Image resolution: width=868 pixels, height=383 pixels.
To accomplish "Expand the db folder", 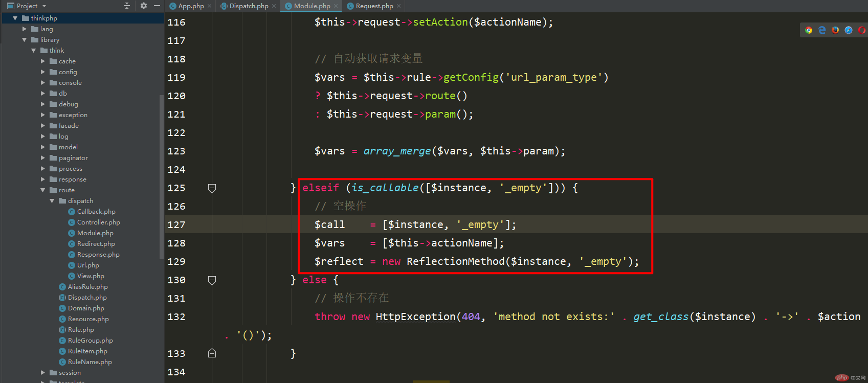I will (43, 93).
